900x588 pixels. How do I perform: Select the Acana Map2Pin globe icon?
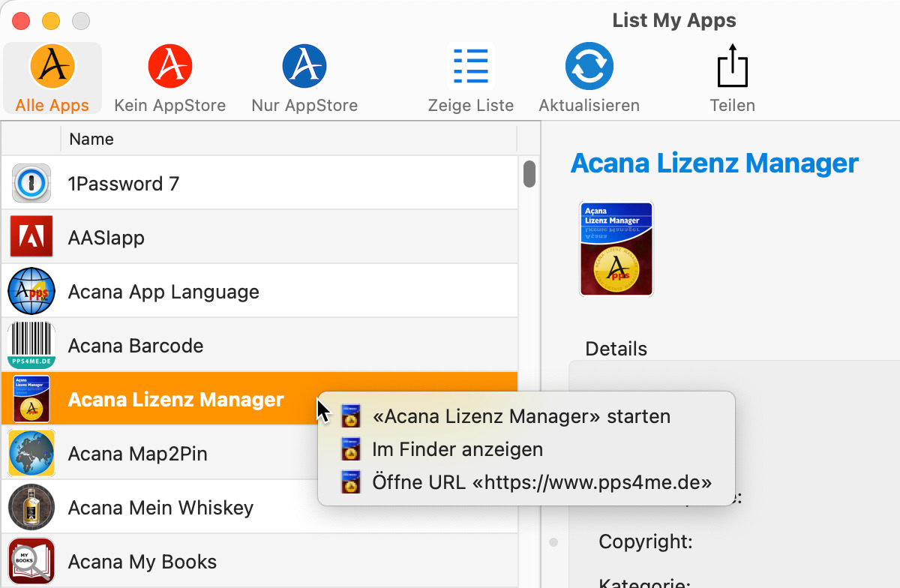(x=31, y=453)
